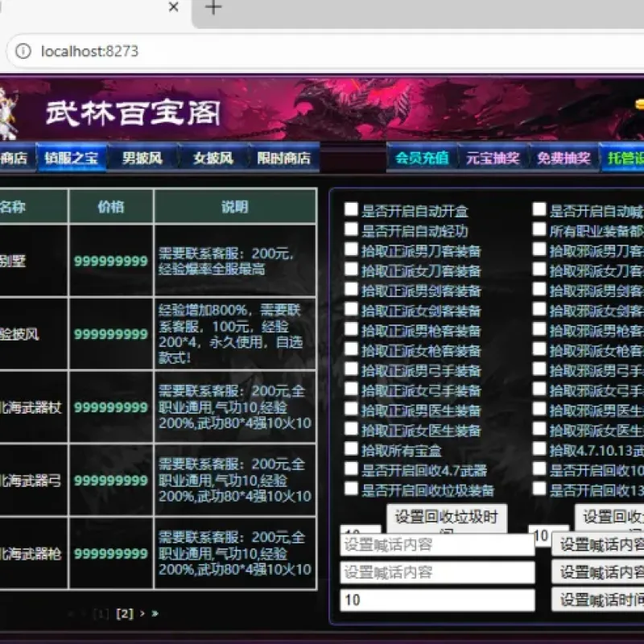Check 拾取正派女枪客装备
Screen dimensions: 644x644
[351, 349]
